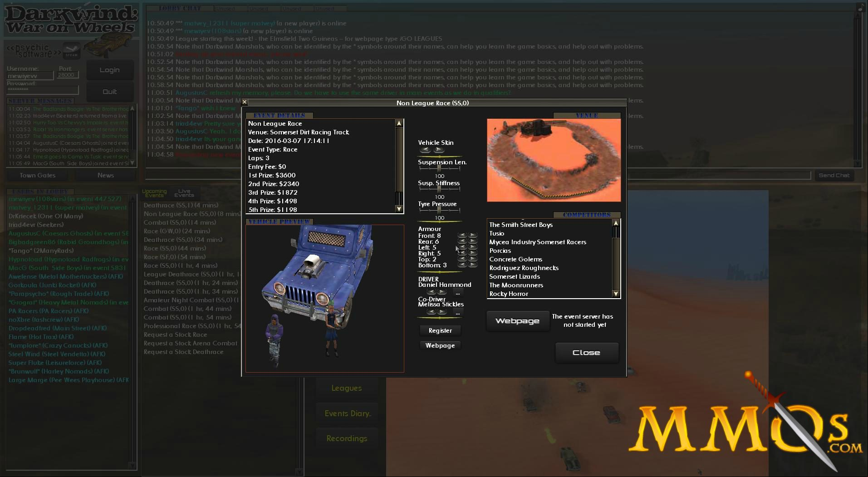Select Deathrace (SS,1) (4 mins) event
The width and height of the screenshot is (868, 477).
181,205
